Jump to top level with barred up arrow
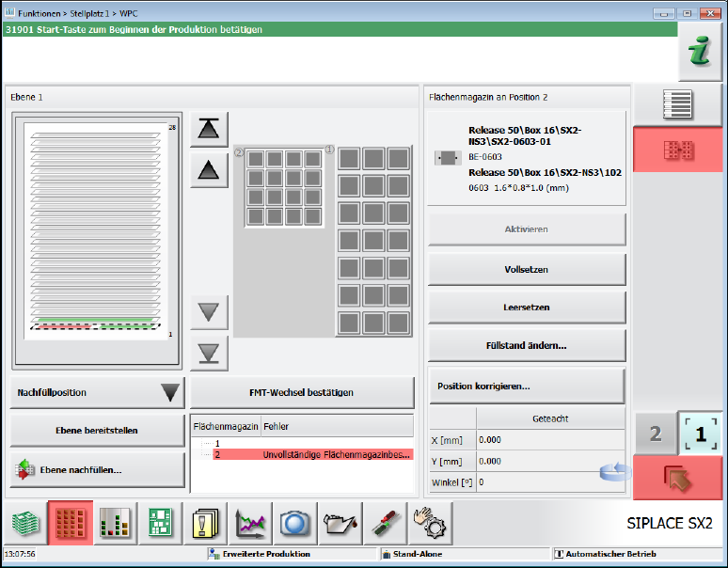 coord(209,130)
